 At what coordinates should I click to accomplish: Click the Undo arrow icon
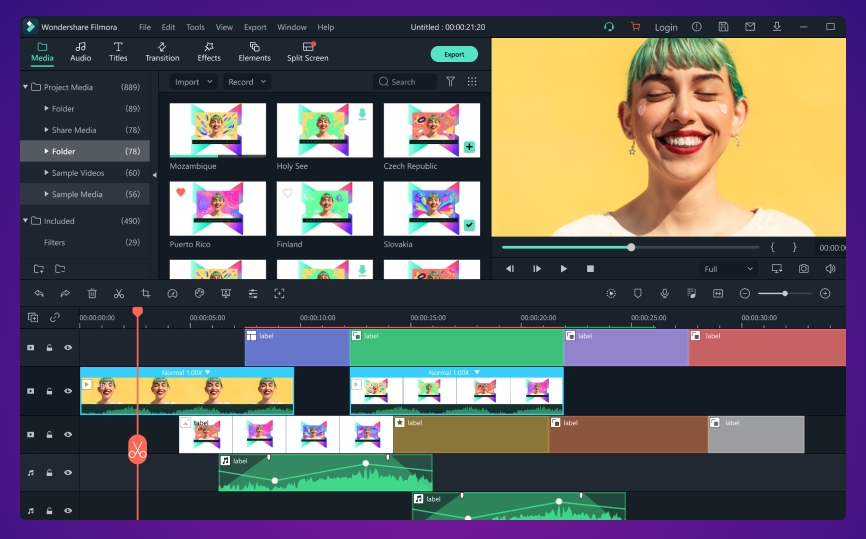point(39,293)
